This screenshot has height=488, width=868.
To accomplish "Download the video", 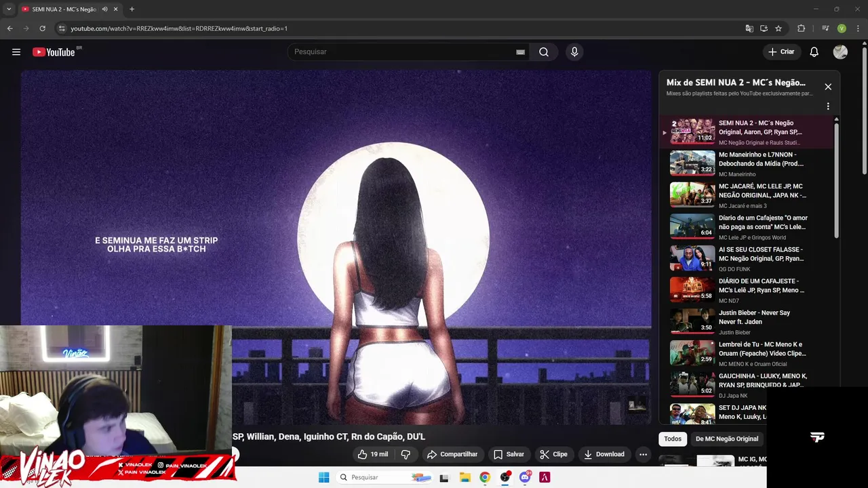I will click(604, 454).
